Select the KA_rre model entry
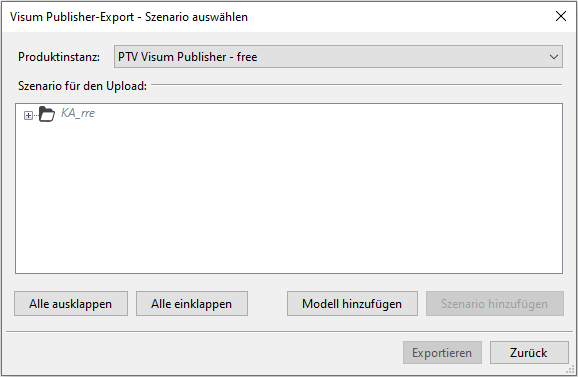 [78, 113]
